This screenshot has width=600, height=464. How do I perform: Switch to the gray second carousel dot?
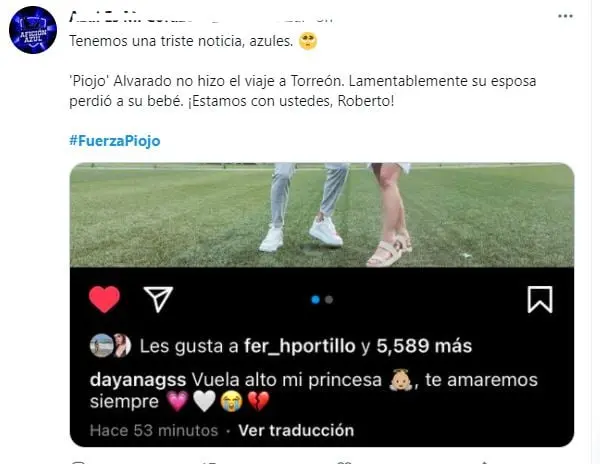(329, 300)
